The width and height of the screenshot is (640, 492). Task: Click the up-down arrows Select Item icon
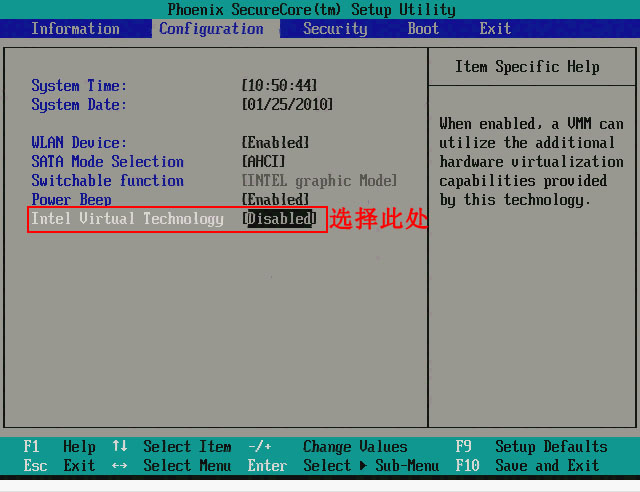[x=120, y=447]
